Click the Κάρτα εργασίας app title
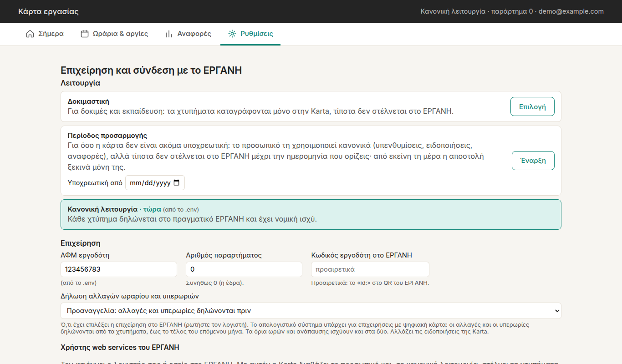 coord(48,11)
